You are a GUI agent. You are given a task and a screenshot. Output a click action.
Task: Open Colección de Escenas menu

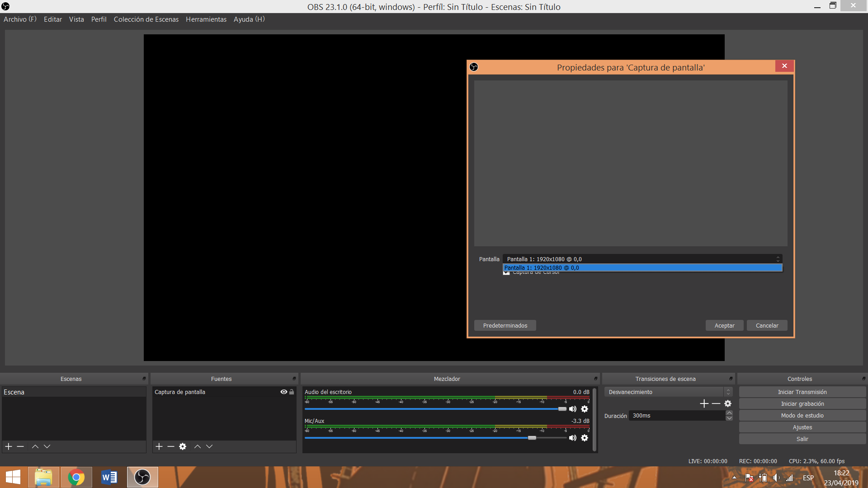coord(146,19)
